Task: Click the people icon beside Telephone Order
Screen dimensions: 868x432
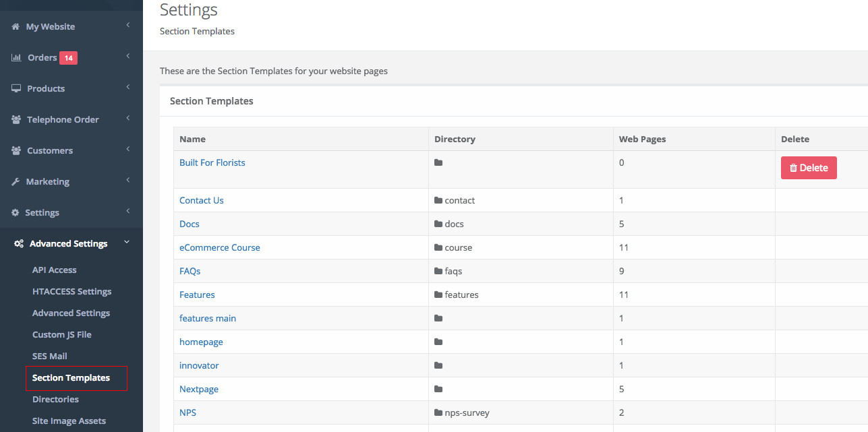Action: coord(16,120)
